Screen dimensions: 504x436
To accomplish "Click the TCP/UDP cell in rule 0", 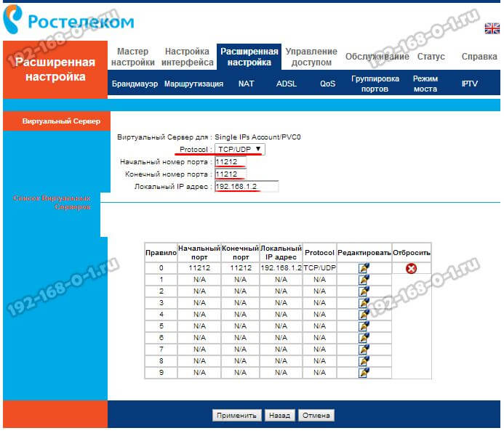I will (319, 267).
